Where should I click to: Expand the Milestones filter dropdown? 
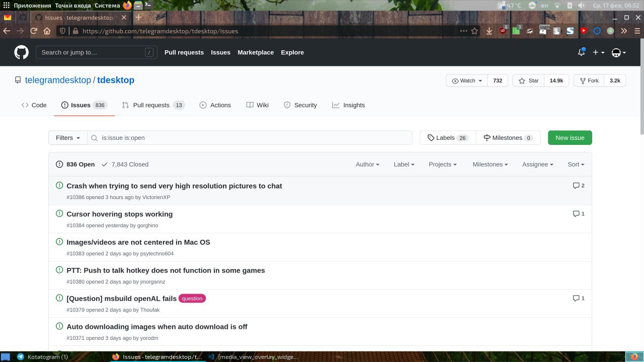[x=490, y=164]
